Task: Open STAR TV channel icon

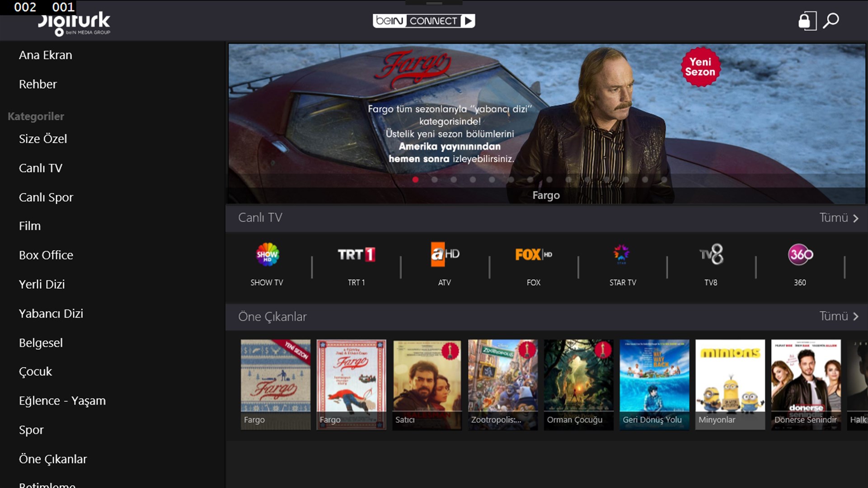Action: (622, 254)
